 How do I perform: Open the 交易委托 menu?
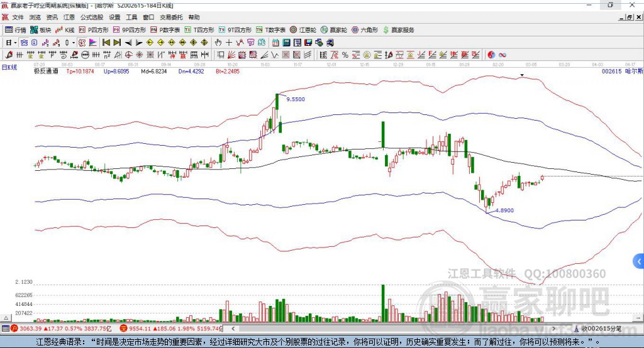coord(171,17)
